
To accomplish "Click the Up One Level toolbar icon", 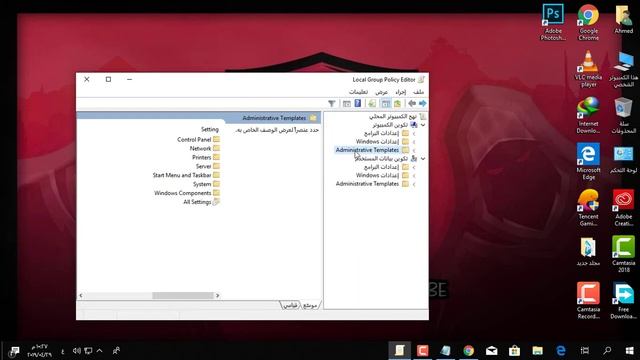I will (x=397, y=104).
